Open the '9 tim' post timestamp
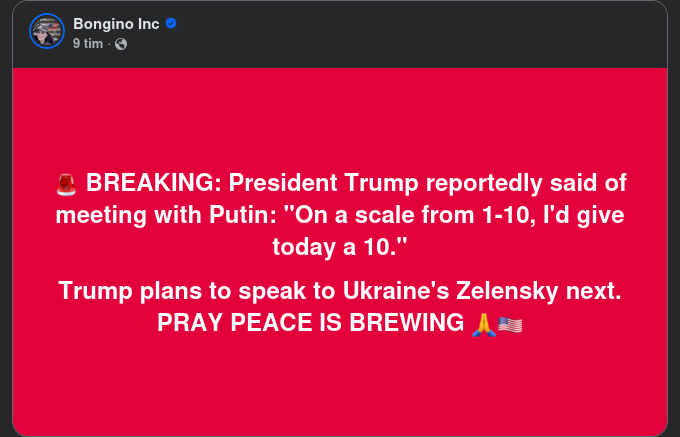 [88, 44]
